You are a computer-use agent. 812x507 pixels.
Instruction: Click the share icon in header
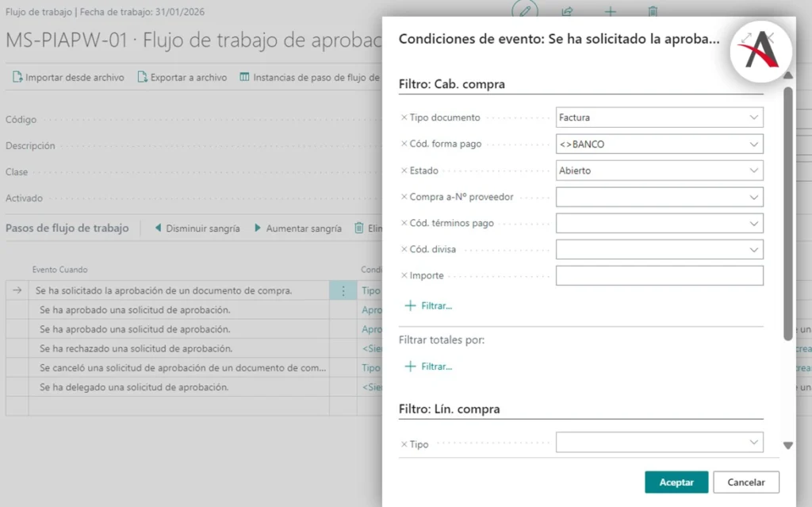pyautogui.click(x=568, y=11)
